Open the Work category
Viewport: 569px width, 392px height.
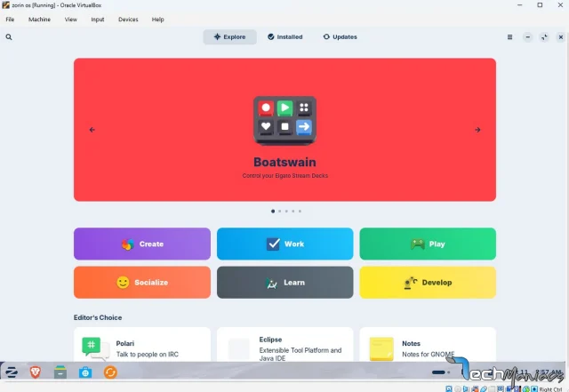tap(284, 244)
